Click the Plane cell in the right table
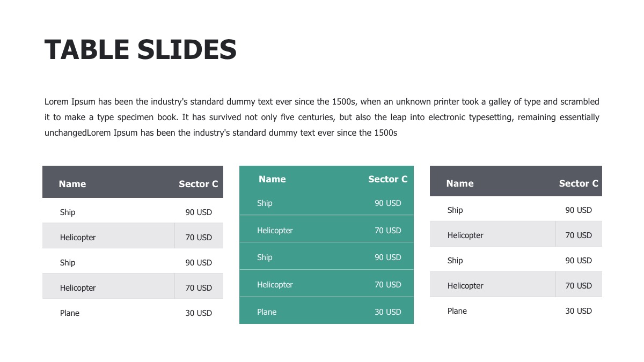This screenshot has width=644, height=362. 457,311
